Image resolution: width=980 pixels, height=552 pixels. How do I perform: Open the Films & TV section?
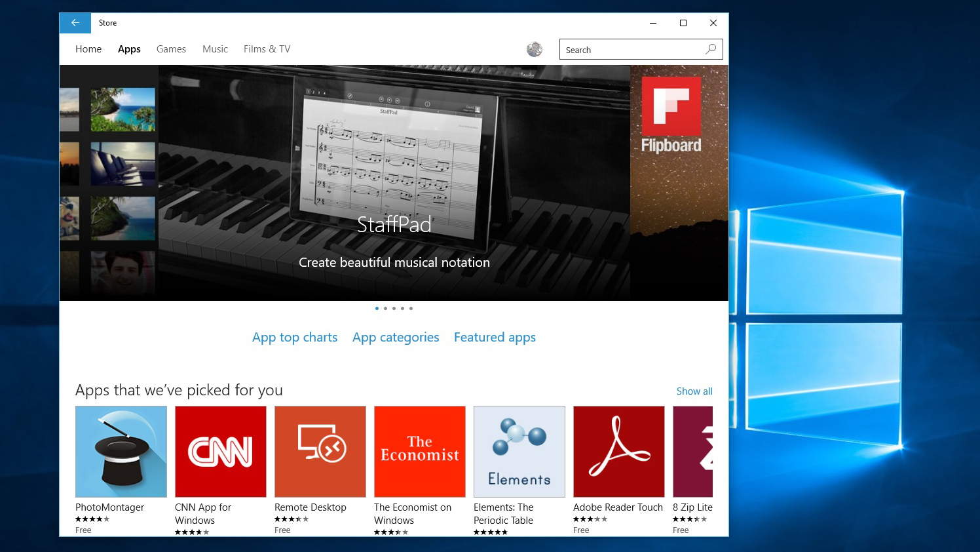(267, 49)
